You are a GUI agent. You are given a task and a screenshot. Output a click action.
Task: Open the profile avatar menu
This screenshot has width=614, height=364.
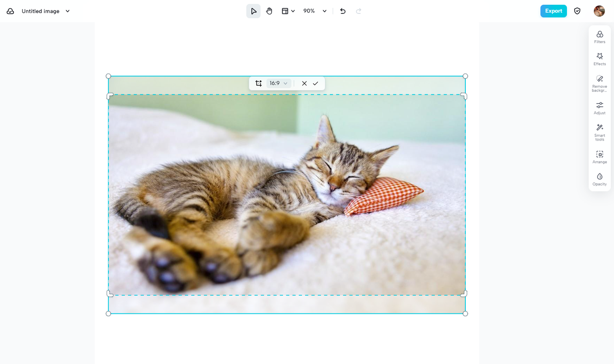tap(599, 11)
